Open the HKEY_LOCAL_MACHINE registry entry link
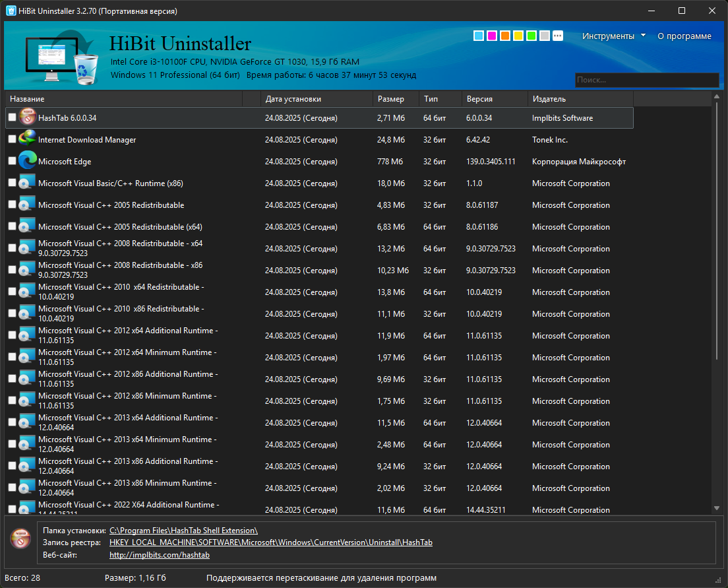 (x=270, y=542)
